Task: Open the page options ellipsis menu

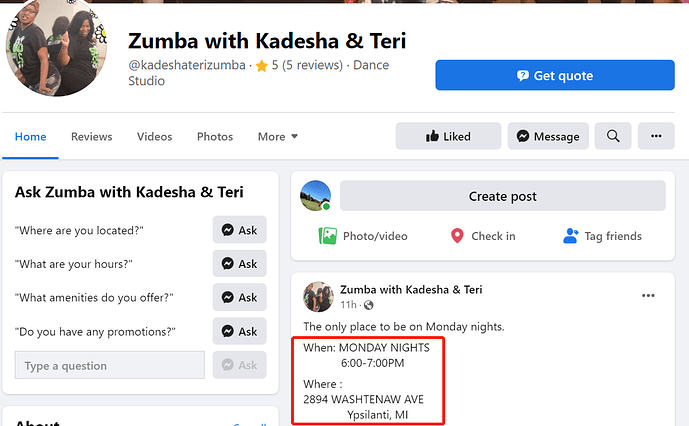Action: (x=656, y=137)
